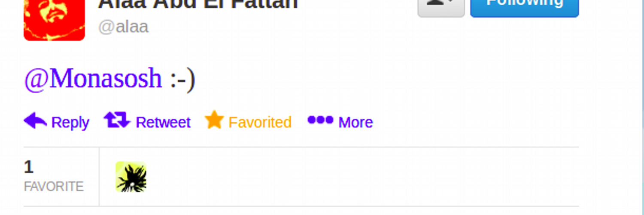View the 1 favorite count number
644x215 pixels.
tap(28, 167)
